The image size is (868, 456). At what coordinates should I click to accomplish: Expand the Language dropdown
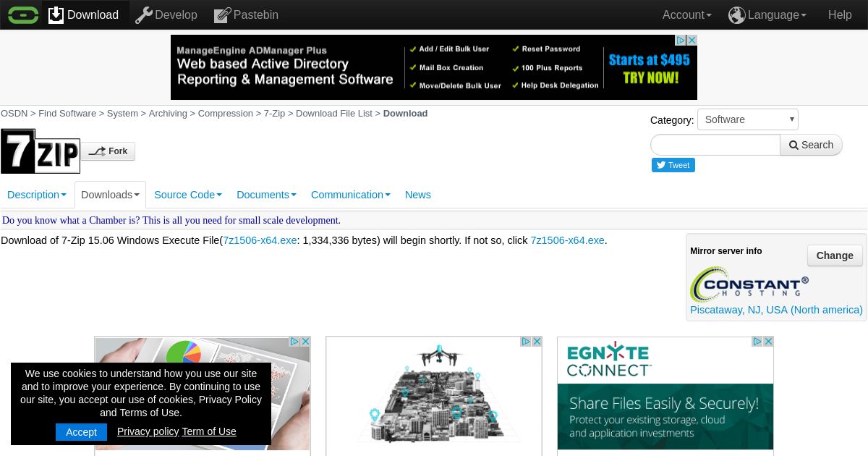point(778,14)
